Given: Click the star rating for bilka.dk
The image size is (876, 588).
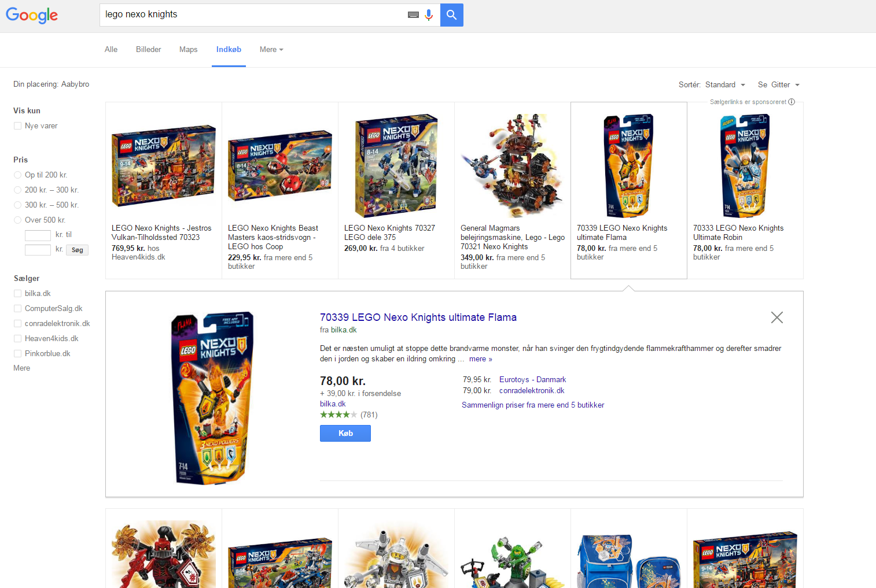Looking at the screenshot, I should [338, 415].
